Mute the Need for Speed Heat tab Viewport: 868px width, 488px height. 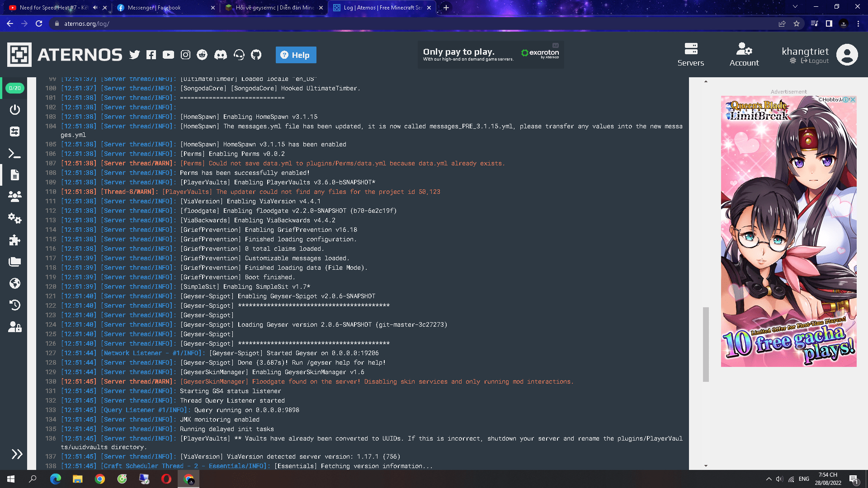click(95, 8)
